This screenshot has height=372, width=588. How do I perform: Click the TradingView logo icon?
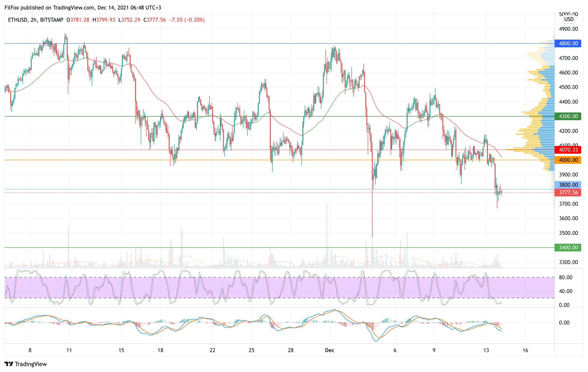(9, 364)
